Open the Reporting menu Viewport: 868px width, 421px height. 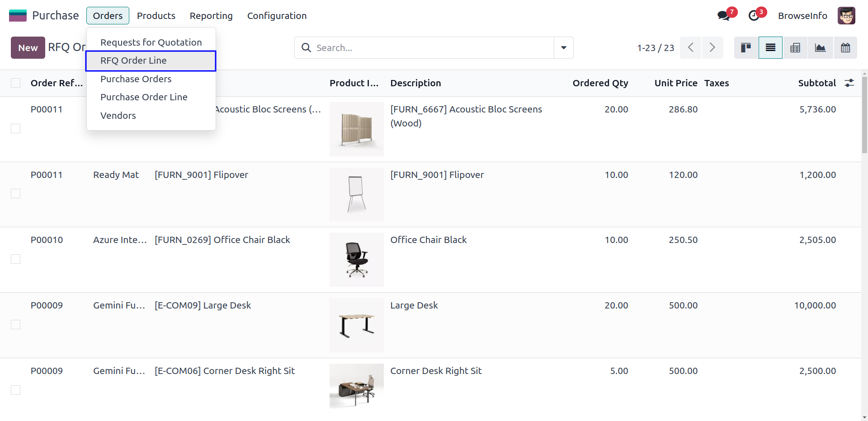211,16
